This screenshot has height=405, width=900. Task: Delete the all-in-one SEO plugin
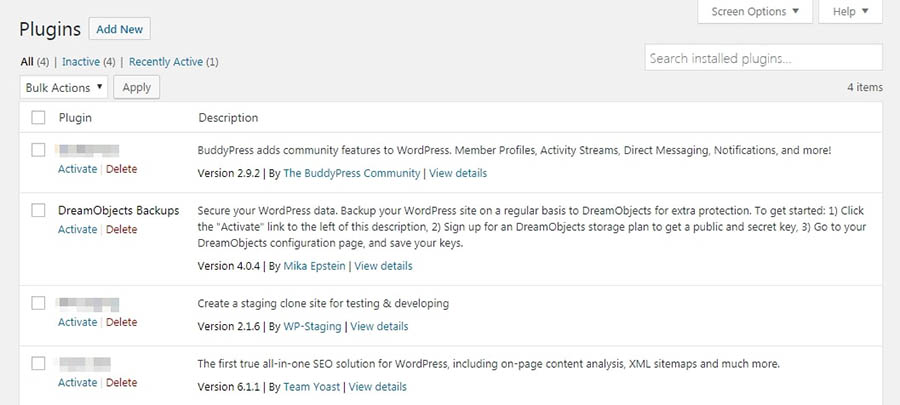pyautogui.click(x=122, y=383)
